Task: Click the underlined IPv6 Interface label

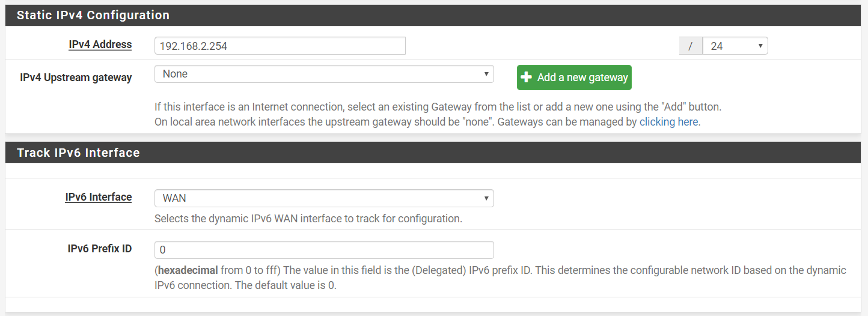Action: click(99, 197)
